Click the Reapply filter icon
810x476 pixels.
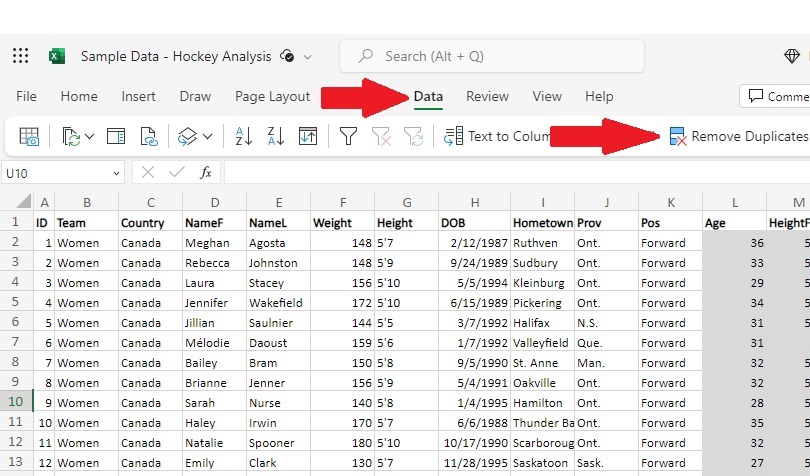point(414,136)
